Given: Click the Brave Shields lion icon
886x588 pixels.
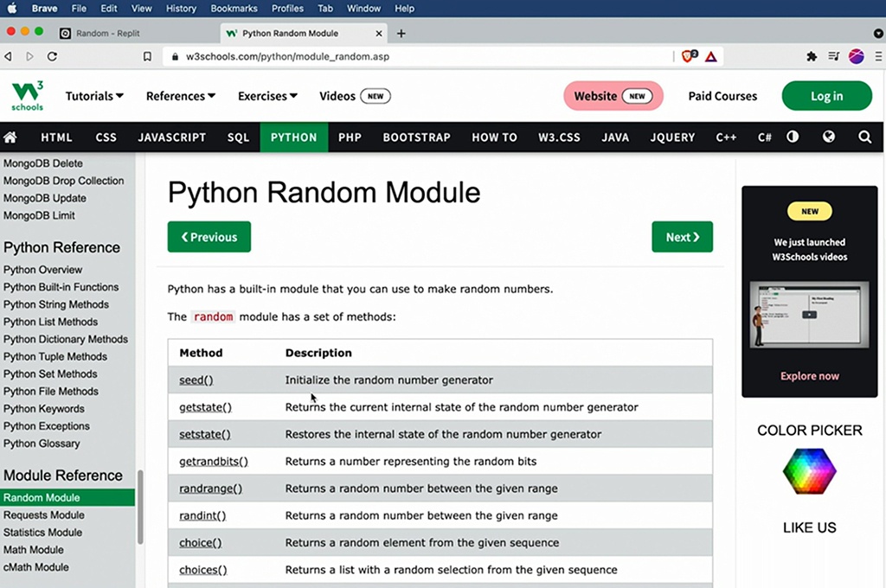Looking at the screenshot, I should tap(689, 56).
